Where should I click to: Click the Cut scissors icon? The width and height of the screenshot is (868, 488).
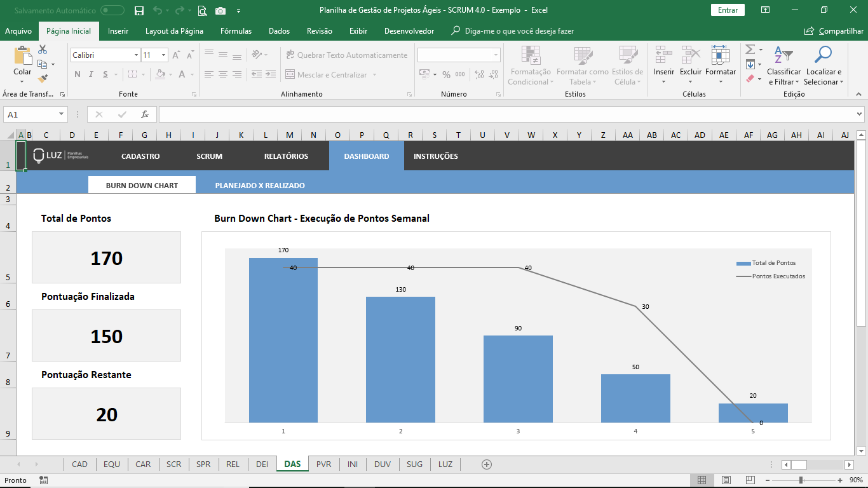tap(43, 50)
